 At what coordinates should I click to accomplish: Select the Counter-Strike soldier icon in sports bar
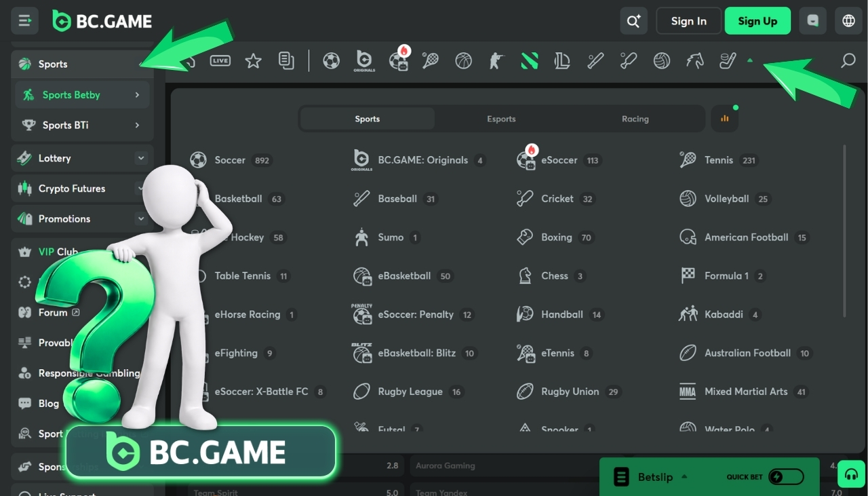pyautogui.click(x=496, y=61)
